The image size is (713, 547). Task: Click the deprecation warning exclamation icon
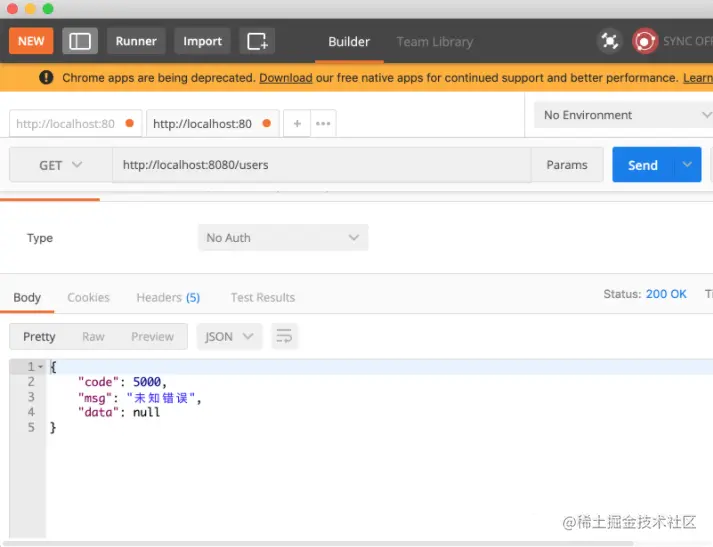pos(46,78)
